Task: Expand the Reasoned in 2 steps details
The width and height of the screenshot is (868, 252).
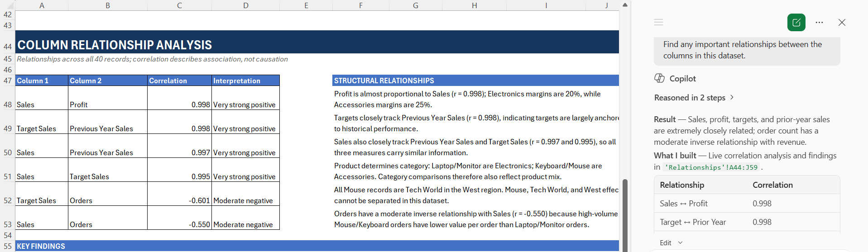Action: 694,98
